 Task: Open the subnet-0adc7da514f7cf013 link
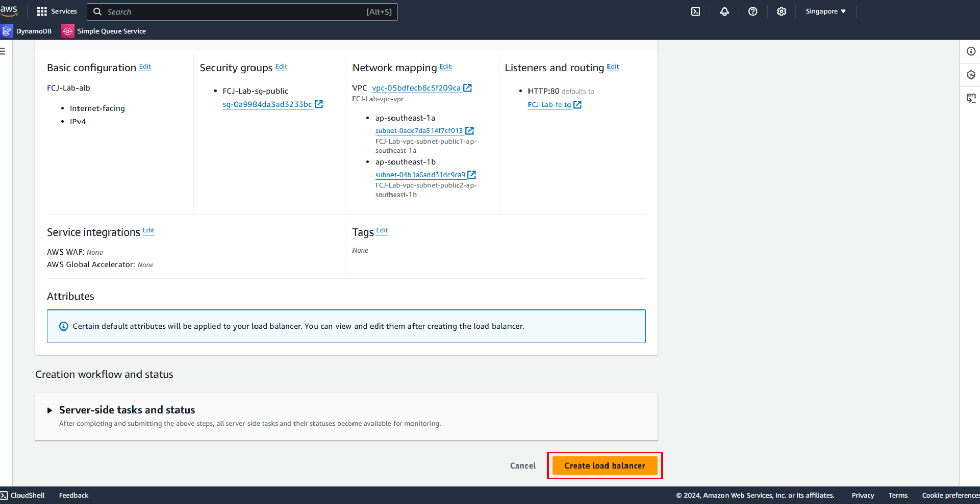pos(419,131)
